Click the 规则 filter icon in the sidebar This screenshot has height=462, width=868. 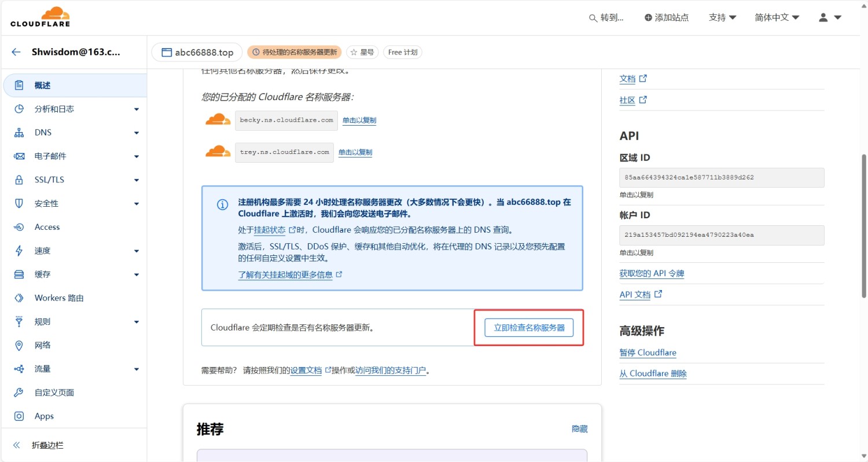pyautogui.click(x=19, y=321)
